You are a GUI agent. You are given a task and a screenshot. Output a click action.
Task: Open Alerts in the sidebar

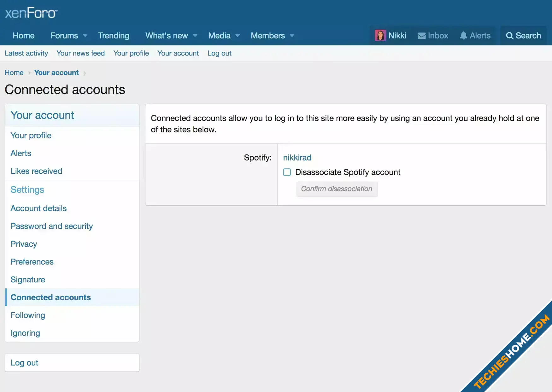tap(72, 153)
